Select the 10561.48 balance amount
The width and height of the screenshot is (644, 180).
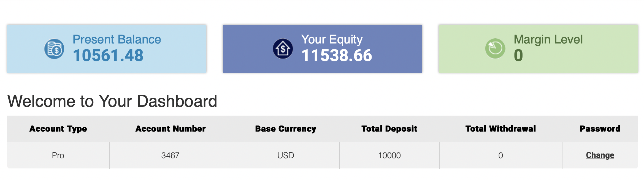click(108, 55)
